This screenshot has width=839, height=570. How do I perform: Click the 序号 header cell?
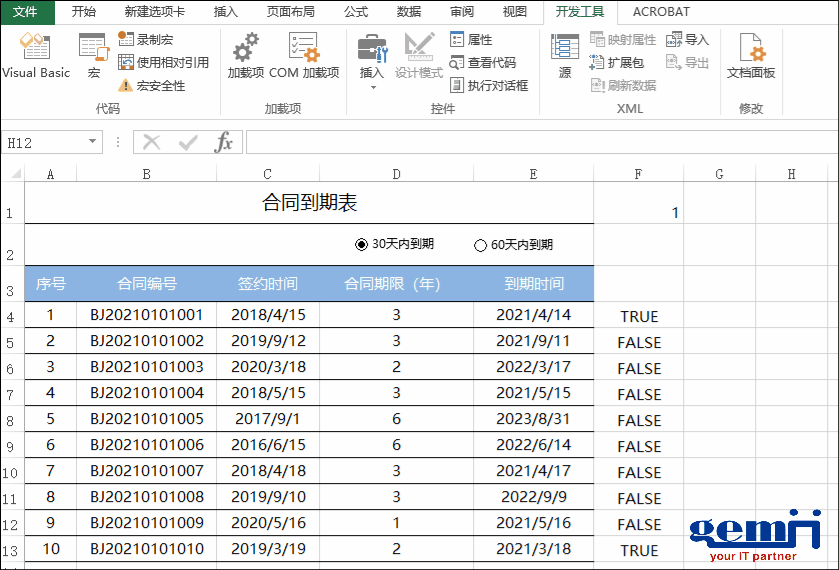tap(51, 284)
